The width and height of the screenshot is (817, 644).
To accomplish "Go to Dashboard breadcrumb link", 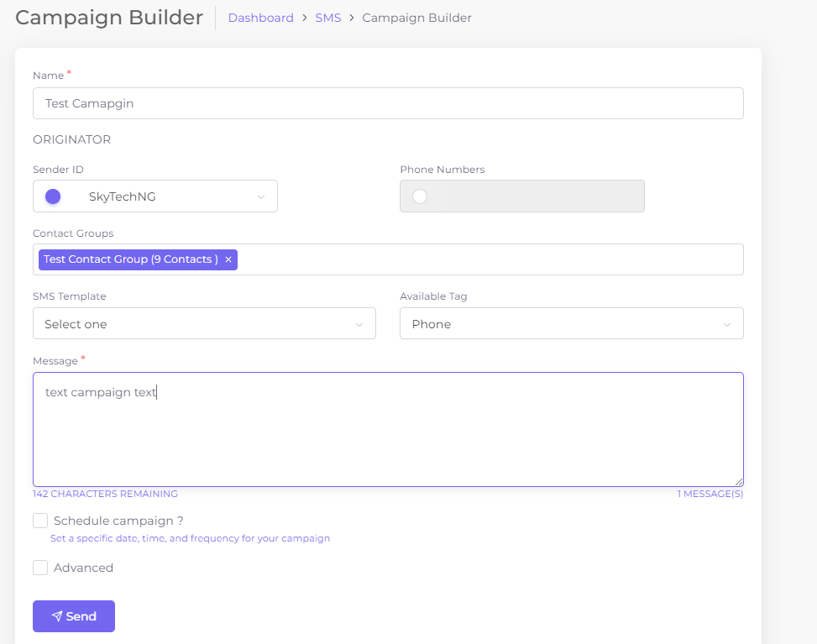I will [x=260, y=18].
